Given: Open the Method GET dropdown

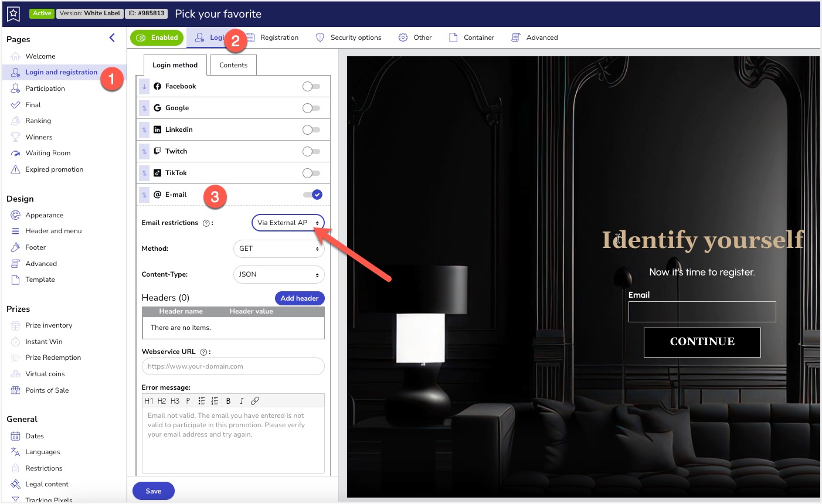Looking at the screenshot, I should (x=279, y=248).
